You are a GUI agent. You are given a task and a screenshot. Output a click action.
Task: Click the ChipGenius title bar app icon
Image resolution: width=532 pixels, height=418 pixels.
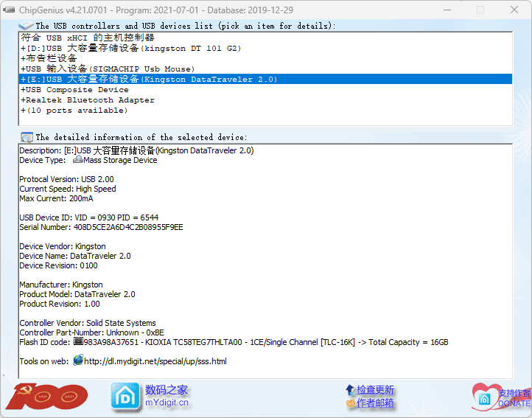[x=9, y=10]
